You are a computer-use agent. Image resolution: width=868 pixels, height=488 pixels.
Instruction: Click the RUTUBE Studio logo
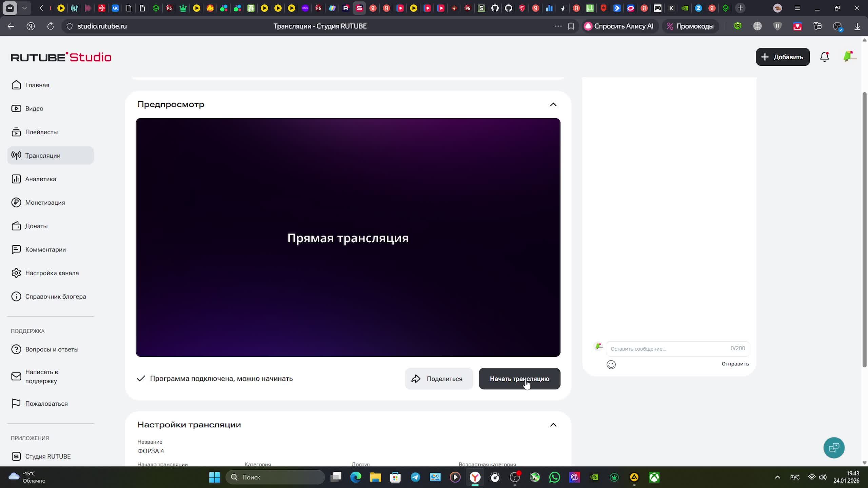pos(61,57)
